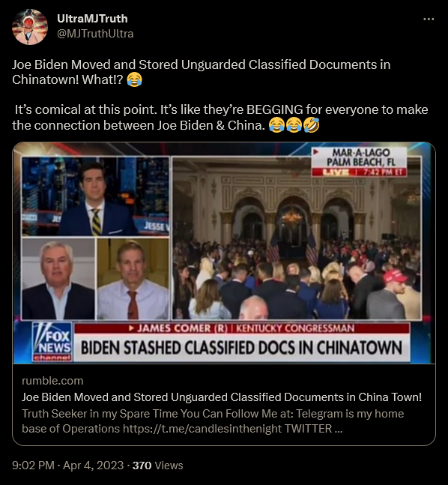Click the Apr 4, 2023 date

pos(93,466)
